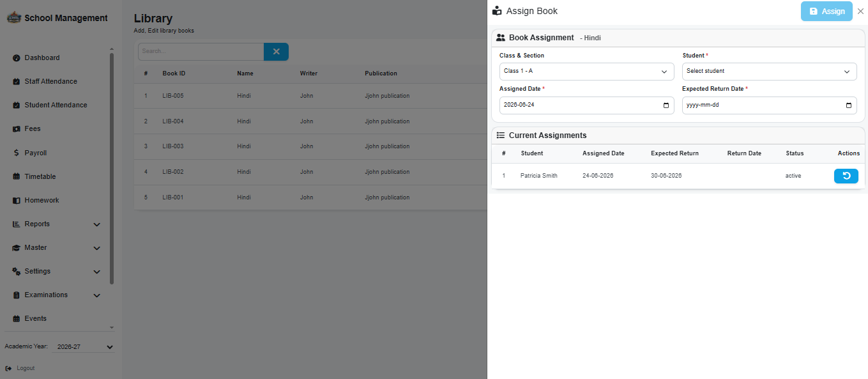The height and width of the screenshot is (379, 868).
Task: Click the Book ID column header
Action: (x=174, y=73)
